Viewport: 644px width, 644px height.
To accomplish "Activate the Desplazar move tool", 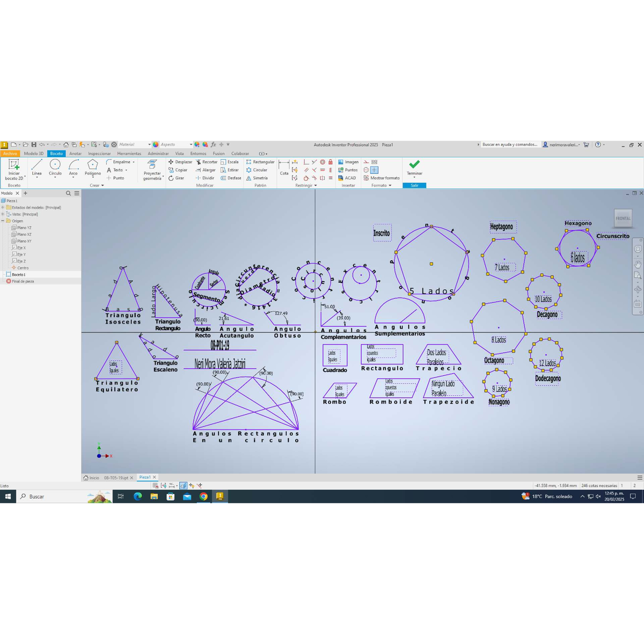I will click(180, 162).
